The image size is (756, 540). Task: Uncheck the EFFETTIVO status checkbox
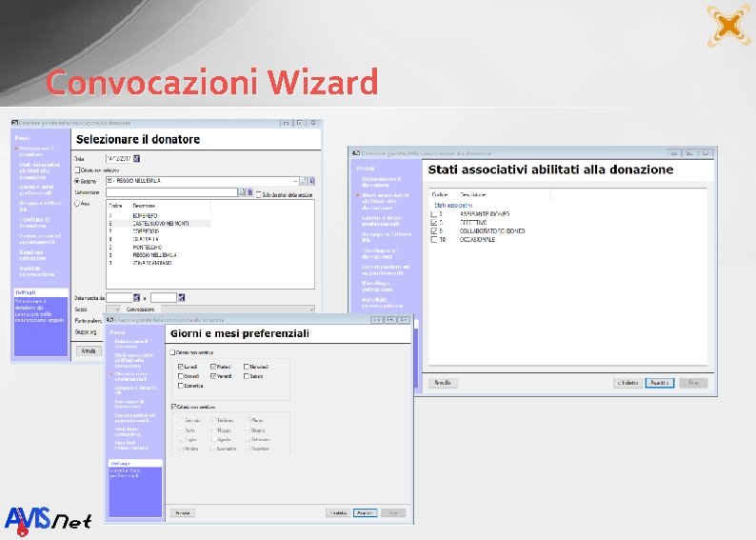tap(433, 223)
